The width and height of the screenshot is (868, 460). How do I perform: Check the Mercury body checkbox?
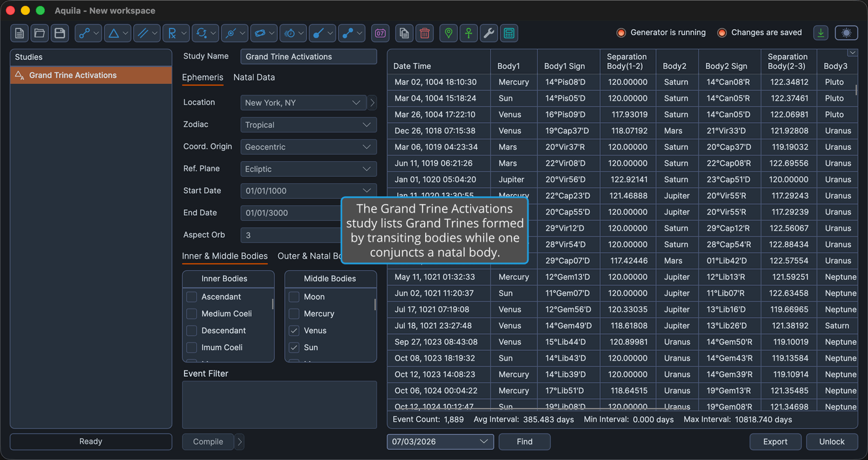pyautogui.click(x=294, y=314)
